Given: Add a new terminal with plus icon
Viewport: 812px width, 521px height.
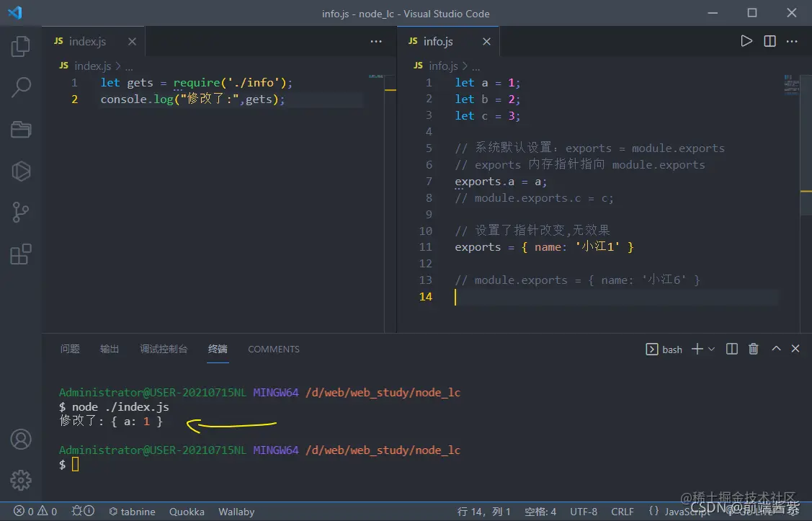Looking at the screenshot, I should coord(697,349).
